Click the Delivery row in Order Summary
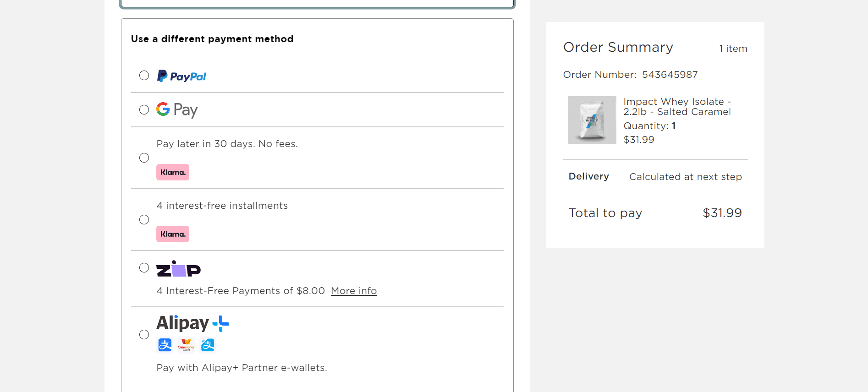Image resolution: width=868 pixels, height=392 pixels. coord(589,176)
